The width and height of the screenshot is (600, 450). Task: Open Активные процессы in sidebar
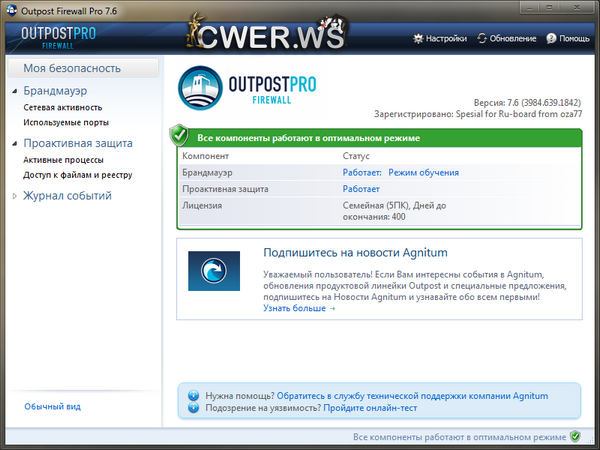(x=63, y=159)
